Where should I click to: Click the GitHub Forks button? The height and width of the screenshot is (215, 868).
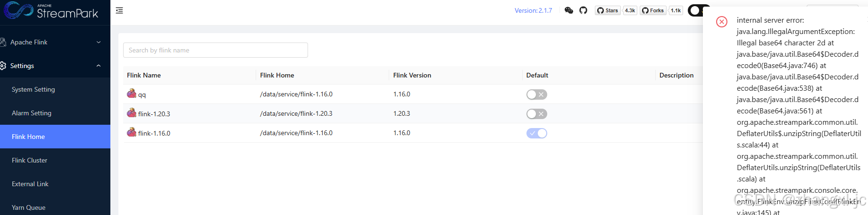653,10
